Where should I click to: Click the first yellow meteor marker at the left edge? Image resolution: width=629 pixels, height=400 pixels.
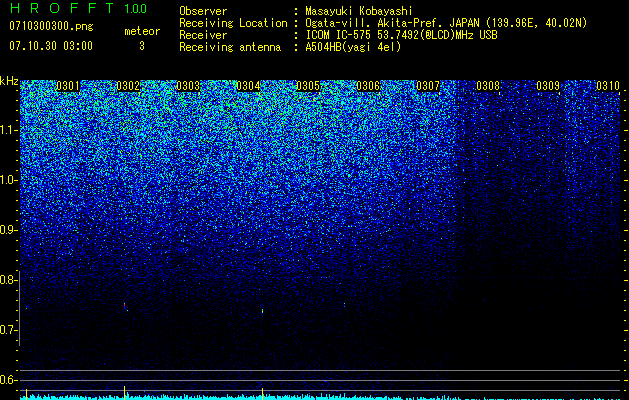26,393
